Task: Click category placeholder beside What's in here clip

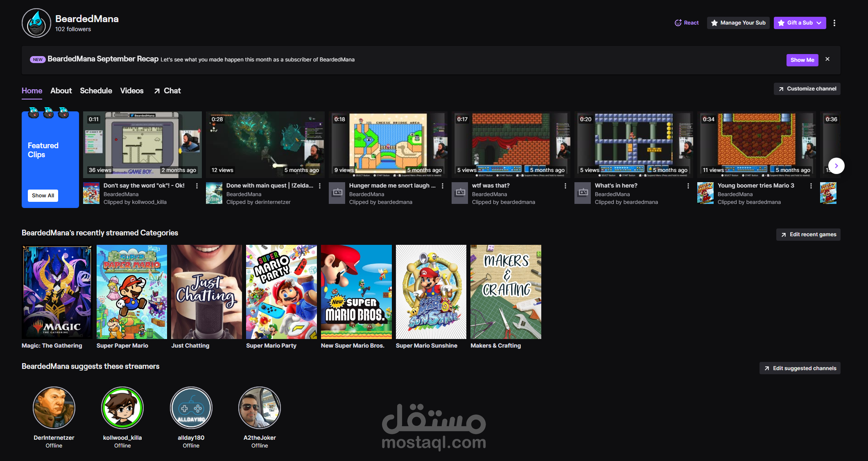Action: click(x=583, y=193)
